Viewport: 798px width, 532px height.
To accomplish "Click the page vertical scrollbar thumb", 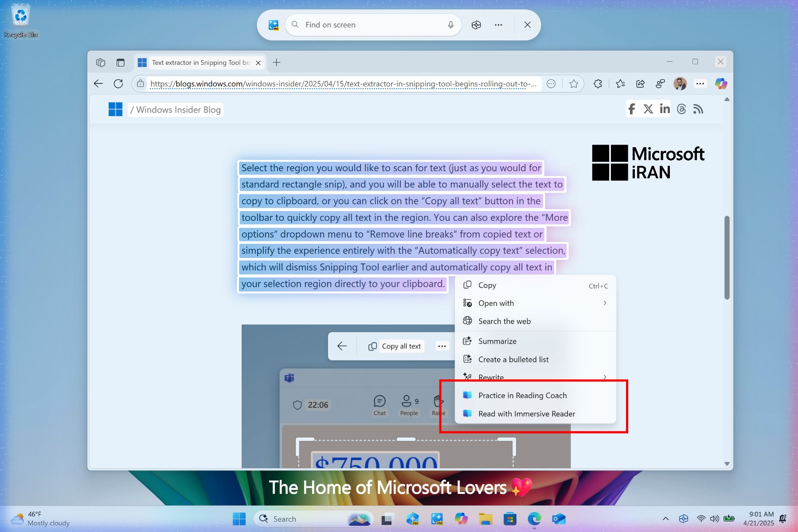I will [x=727, y=257].
